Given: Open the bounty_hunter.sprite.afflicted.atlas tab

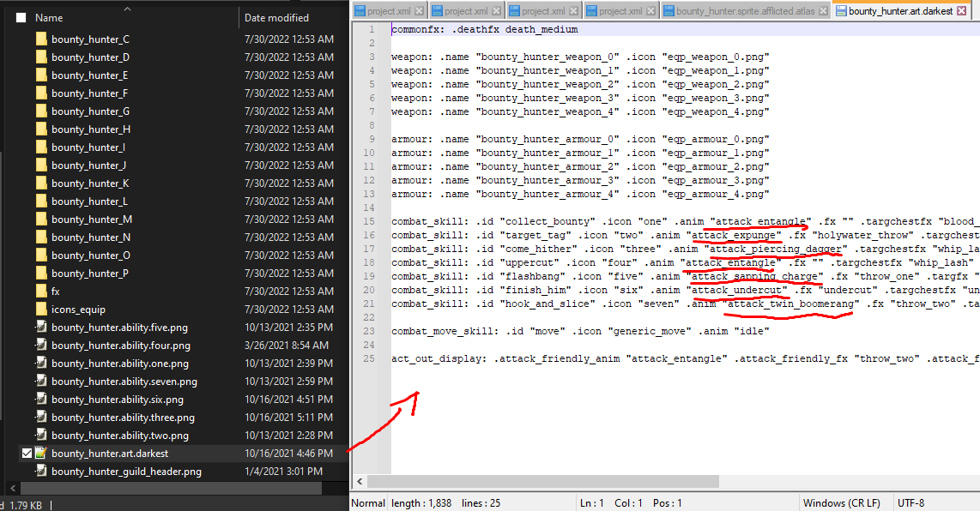Looking at the screenshot, I should click(745, 10).
